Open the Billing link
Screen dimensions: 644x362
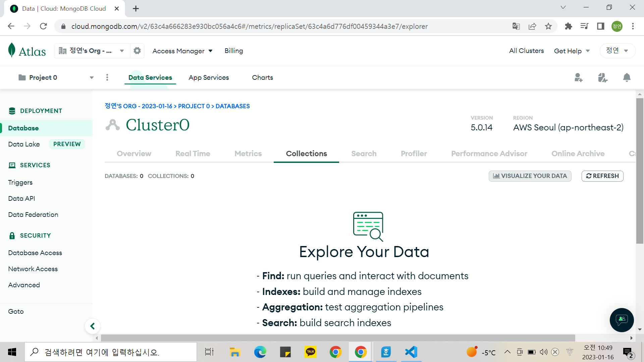coord(234,51)
